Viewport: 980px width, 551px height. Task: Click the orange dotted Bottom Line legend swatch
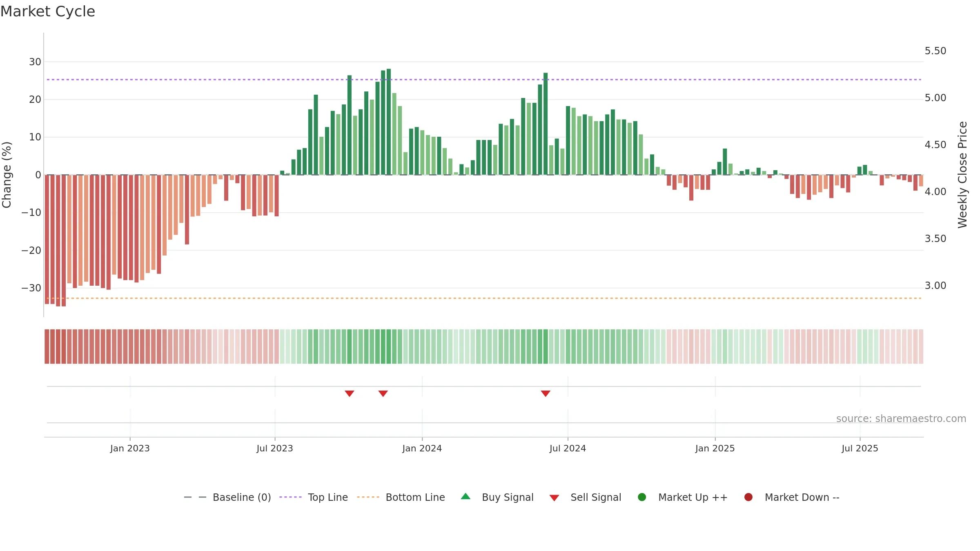(x=368, y=497)
